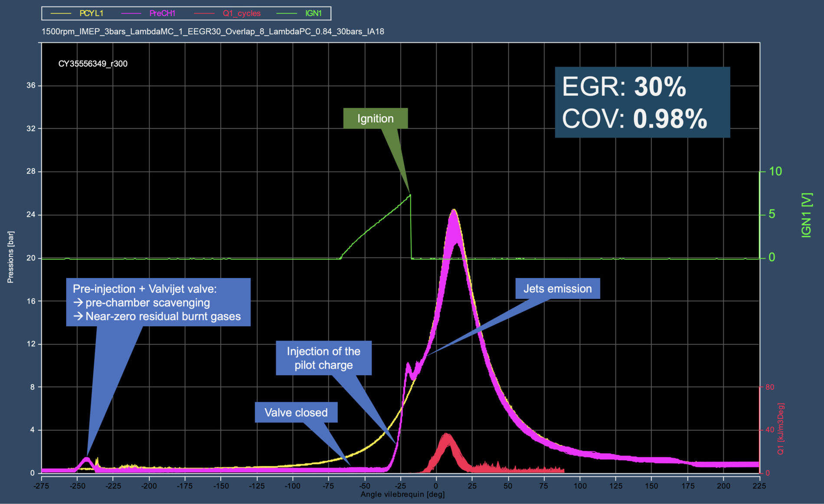
Task: Click the Q1 [kJ/m3Deg] axis title
Action: (x=781, y=429)
